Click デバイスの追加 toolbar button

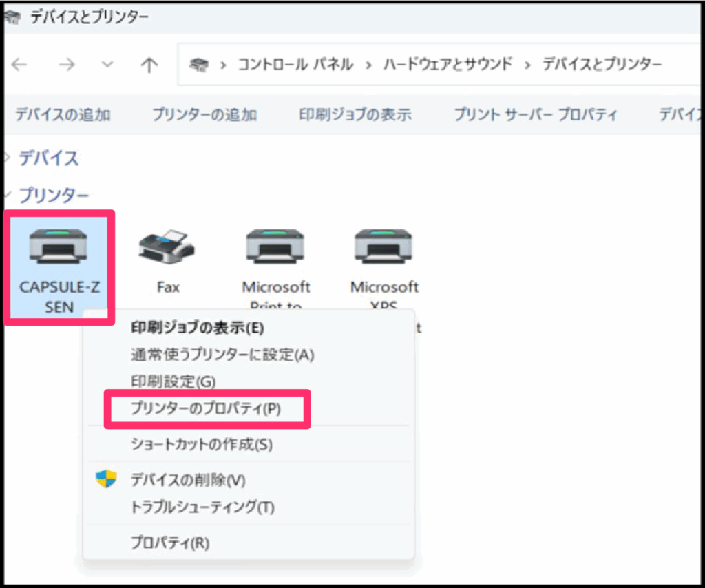(63, 115)
